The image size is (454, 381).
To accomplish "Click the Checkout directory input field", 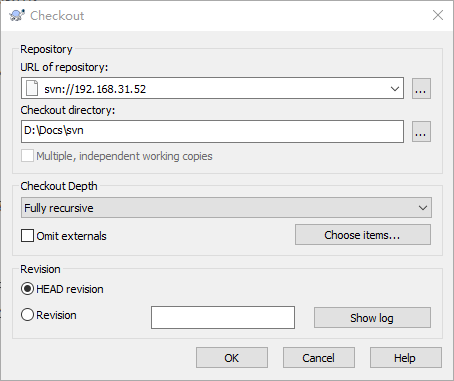I will point(212,131).
